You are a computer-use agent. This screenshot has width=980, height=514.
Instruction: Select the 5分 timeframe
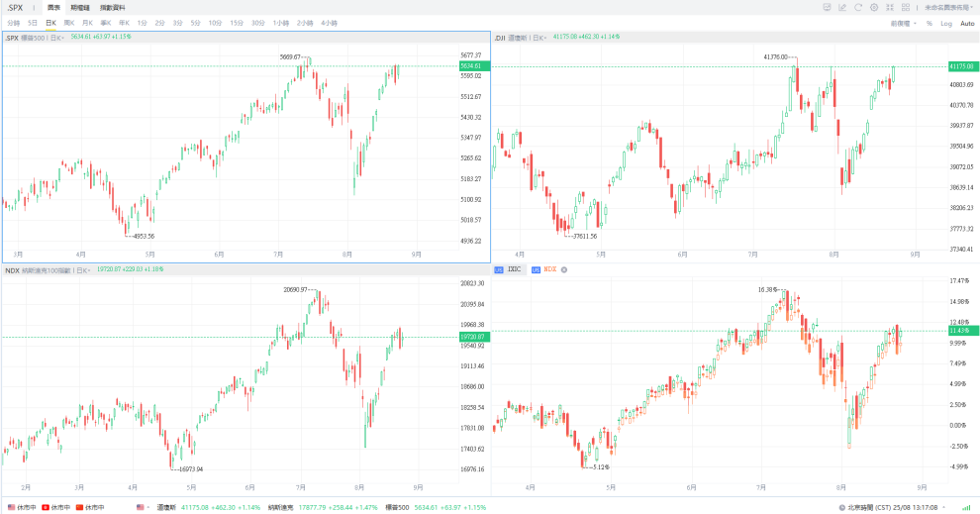(195, 23)
